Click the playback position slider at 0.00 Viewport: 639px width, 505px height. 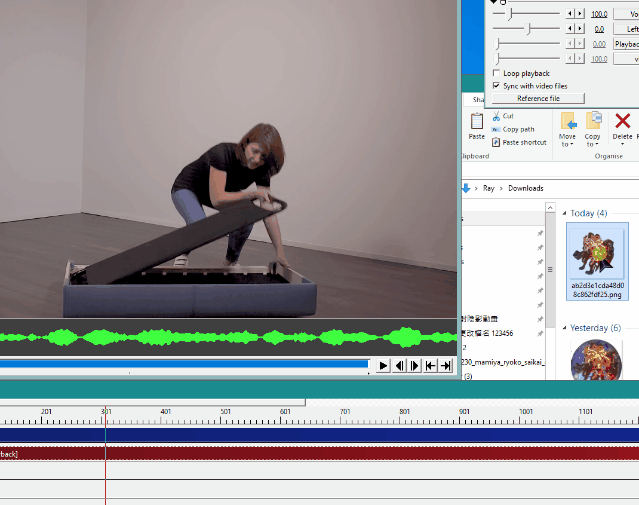[x=496, y=44]
